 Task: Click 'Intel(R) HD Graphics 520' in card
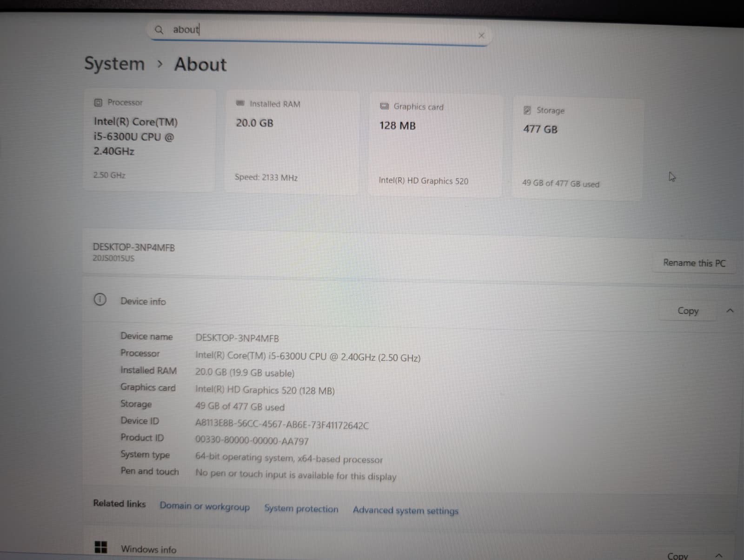pos(423,180)
